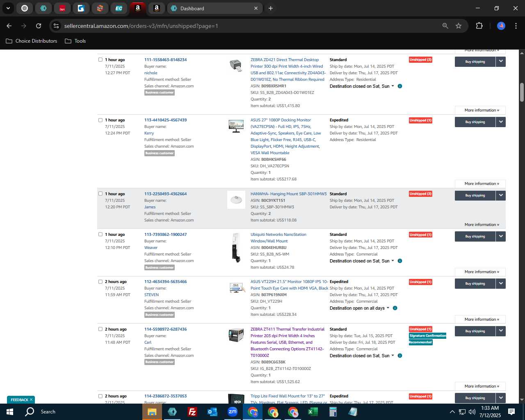Screen dimensions: 525x420
Task: Select order 112-4634394-5635466 checkbox
Action: (x=100, y=282)
